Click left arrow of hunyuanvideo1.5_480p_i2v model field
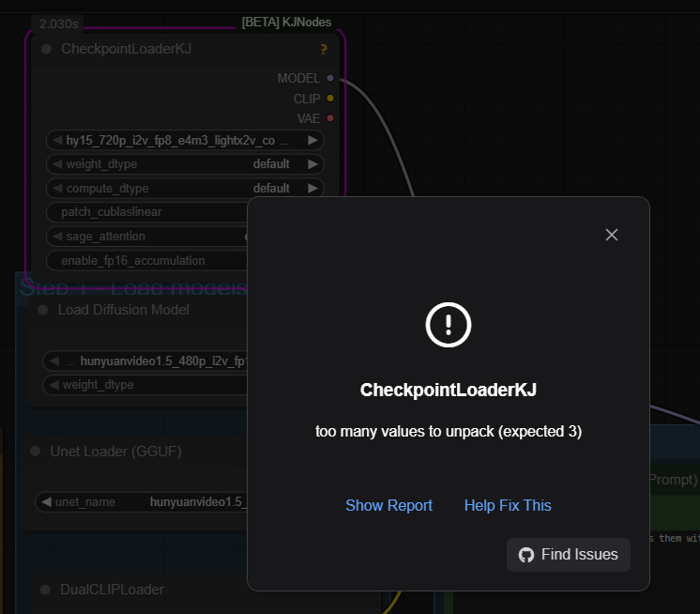Image resolution: width=700 pixels, height=614 pixels. pyautogui.click(x=54, y=361)
